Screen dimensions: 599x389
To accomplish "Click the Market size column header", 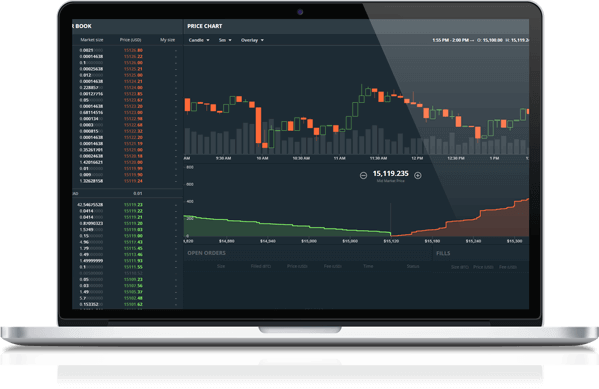I will [92, 40].
